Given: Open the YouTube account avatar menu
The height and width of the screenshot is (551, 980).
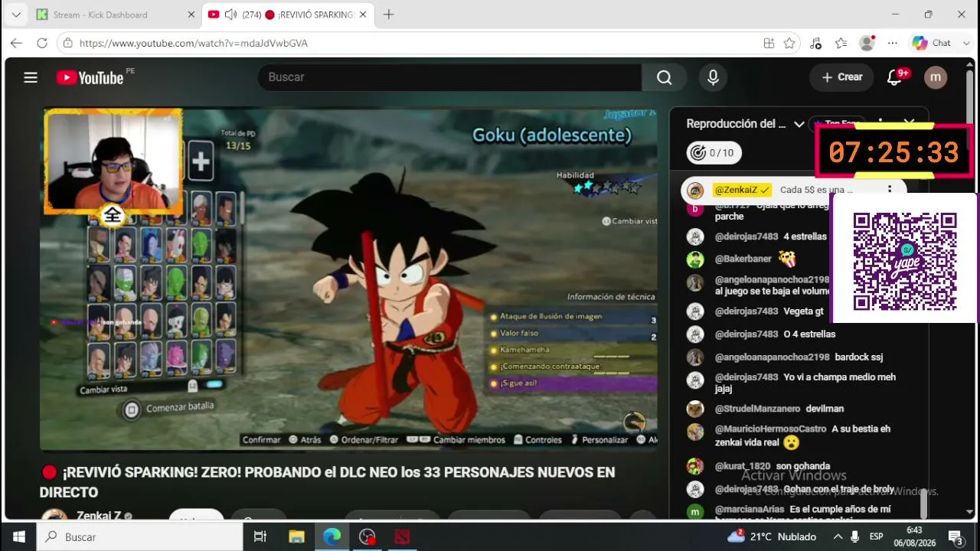Looking at the screenshot, I should (936, 77).
